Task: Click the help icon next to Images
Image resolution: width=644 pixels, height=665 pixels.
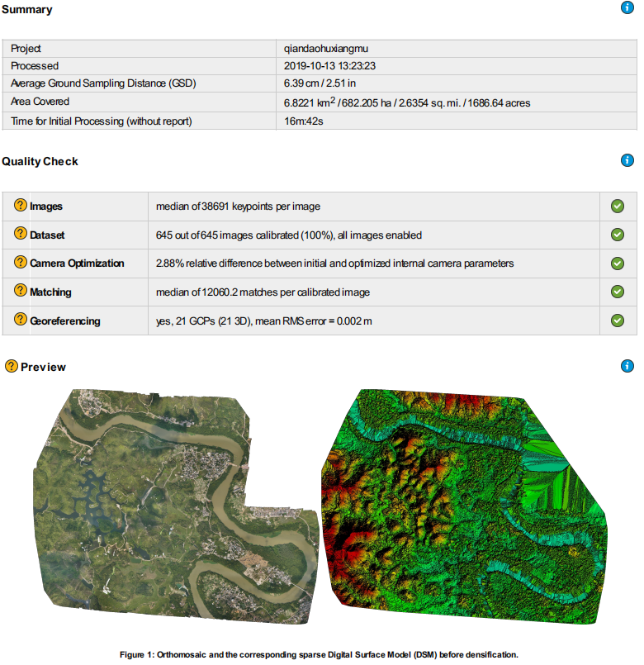Action: [x=21, y=207]
